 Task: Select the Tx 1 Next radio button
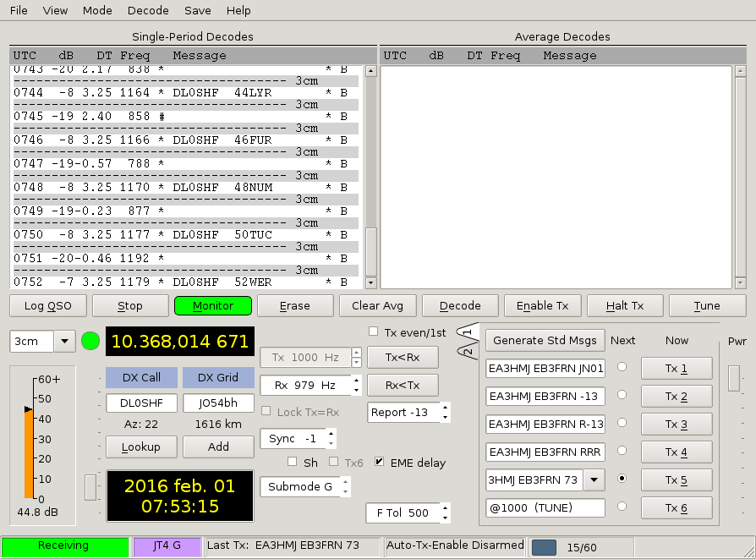(x=622, y=368)
